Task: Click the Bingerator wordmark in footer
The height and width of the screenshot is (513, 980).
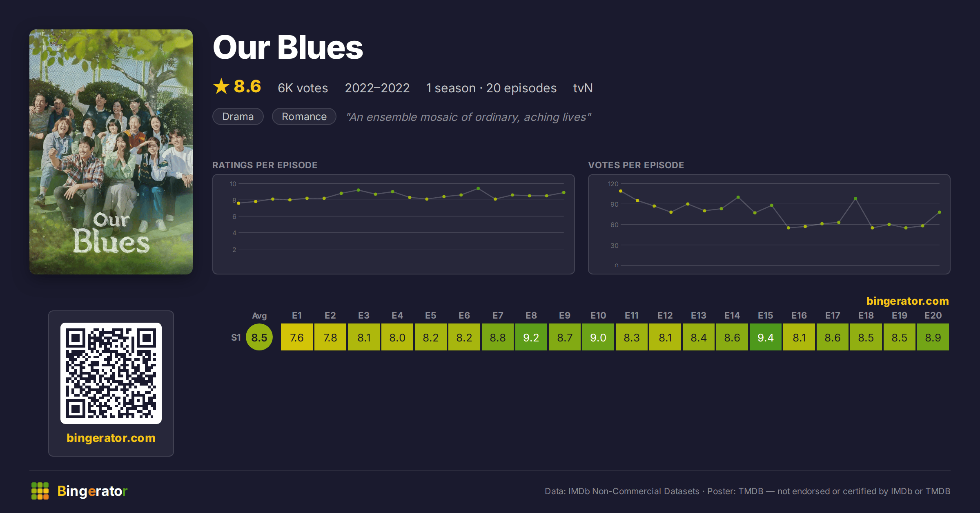Action: click(x=92, y=491)
